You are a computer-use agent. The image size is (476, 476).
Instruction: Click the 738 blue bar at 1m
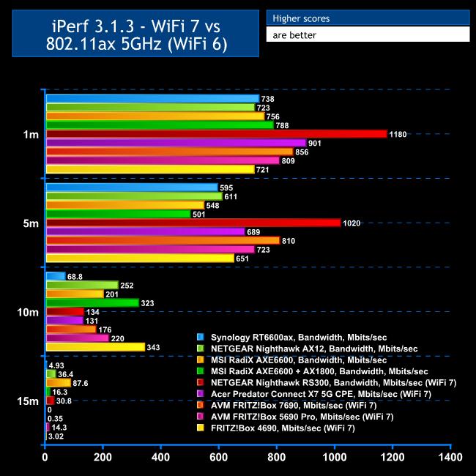point(153,99)
